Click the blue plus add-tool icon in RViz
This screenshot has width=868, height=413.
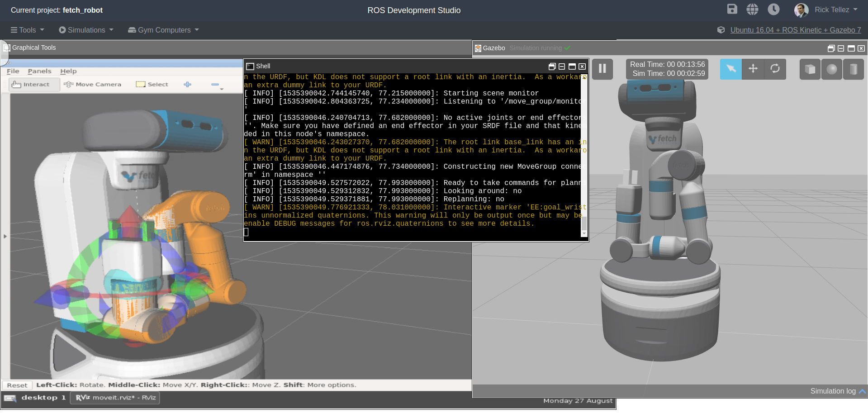[x=188, y=84]
